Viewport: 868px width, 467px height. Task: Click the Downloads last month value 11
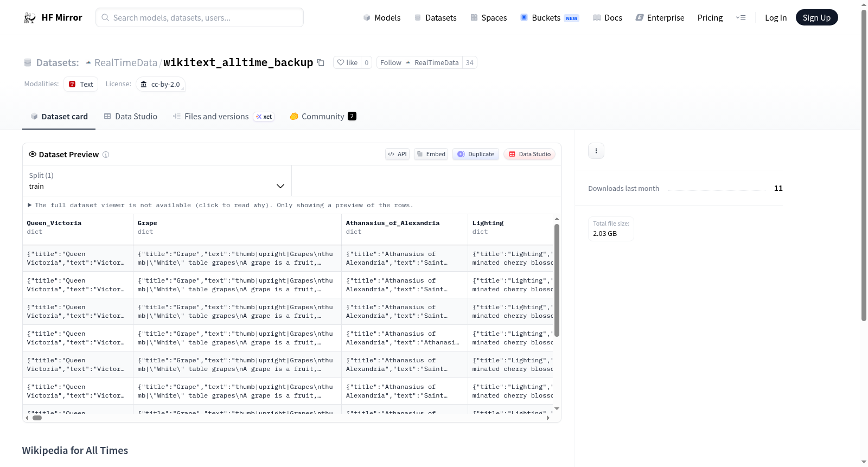(778, 188)
